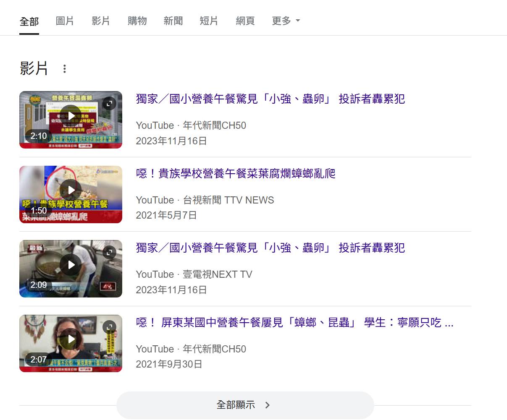Click the 影片 section heading

(x=34, y=68)
